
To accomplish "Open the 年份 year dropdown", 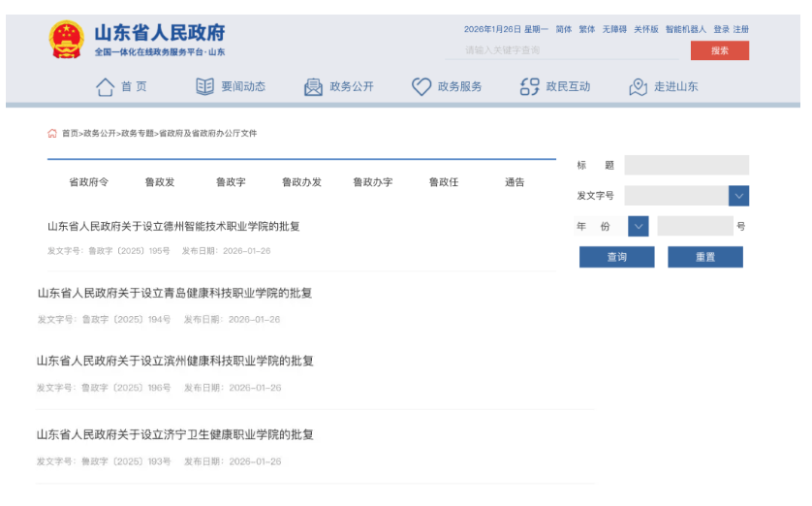I will (x=638, y=226).
